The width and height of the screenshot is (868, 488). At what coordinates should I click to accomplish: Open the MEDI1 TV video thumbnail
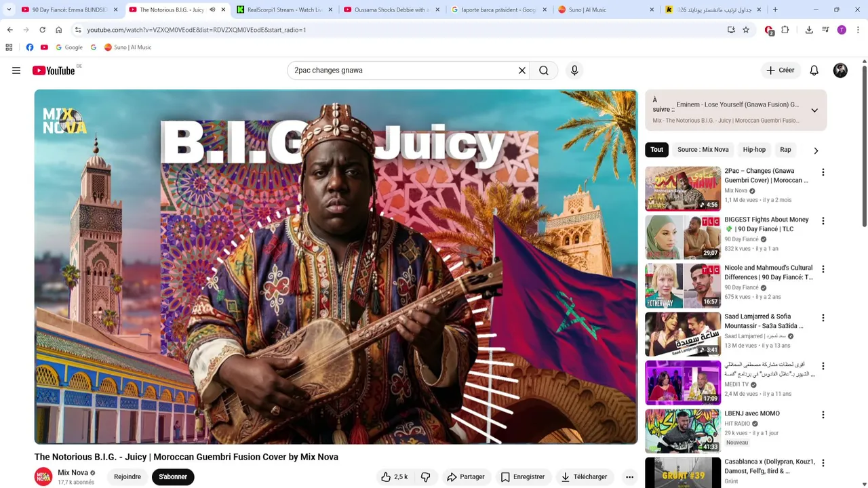[683, 383]
